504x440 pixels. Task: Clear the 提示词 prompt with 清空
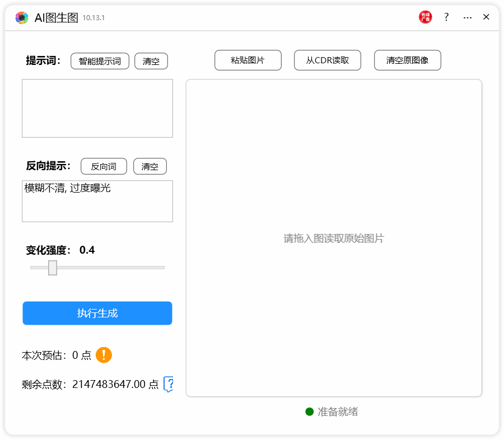151,61
